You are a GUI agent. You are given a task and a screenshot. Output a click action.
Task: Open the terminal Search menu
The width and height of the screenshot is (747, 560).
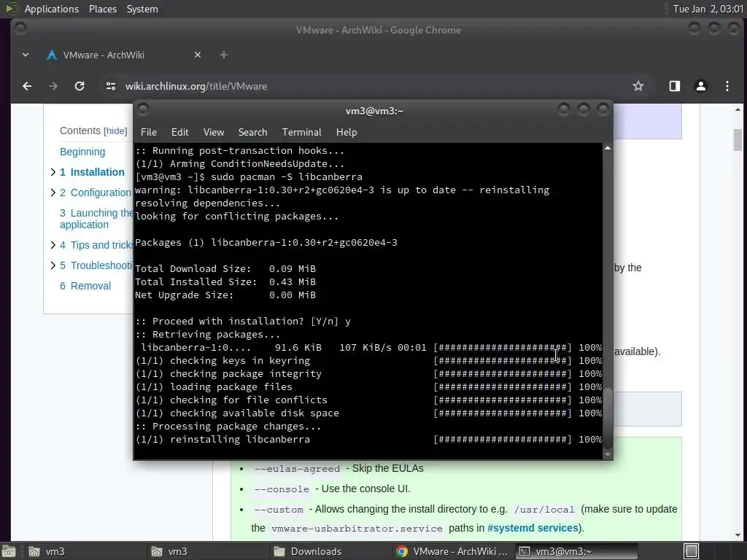point(252,133)
